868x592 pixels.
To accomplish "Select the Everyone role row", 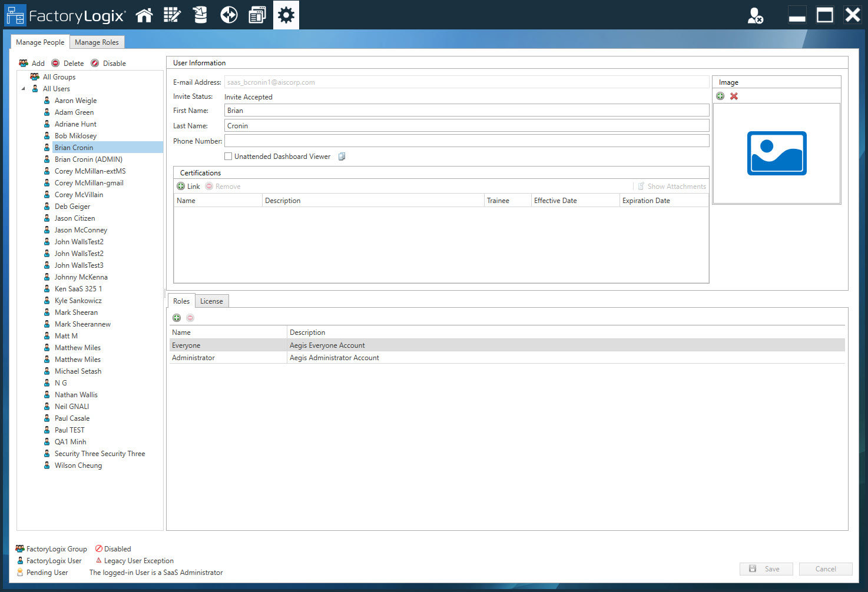I will coord(507,345).
